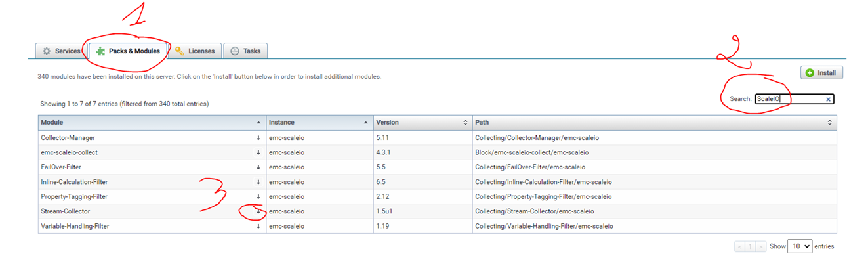Sort table by Version column header
The width and height of the screenshot is (868, 262).
[x=423, y=123]
